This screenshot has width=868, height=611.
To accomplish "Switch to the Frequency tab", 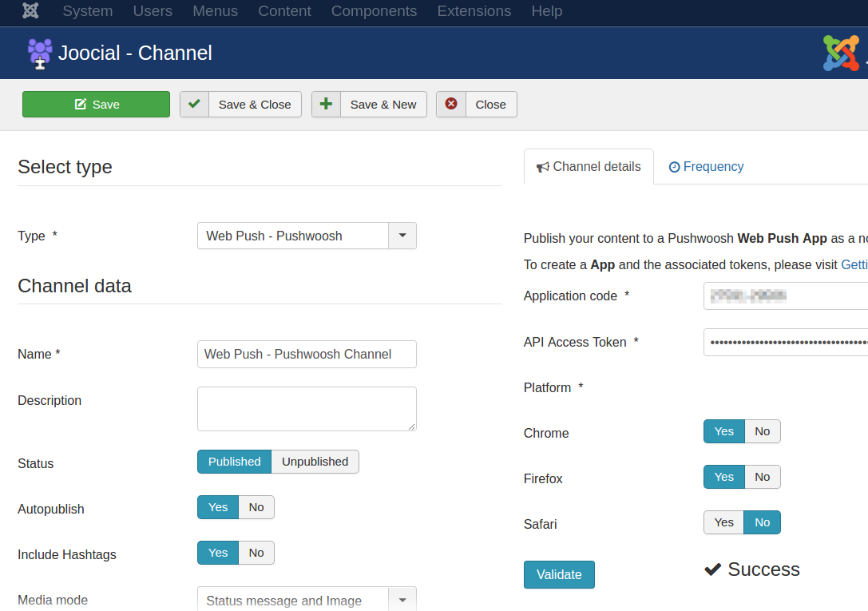I will [x=707, y=167].
